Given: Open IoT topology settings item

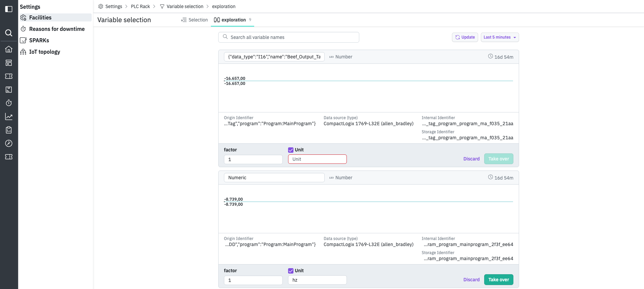Looking at the screenshot, I should point(45,52).
